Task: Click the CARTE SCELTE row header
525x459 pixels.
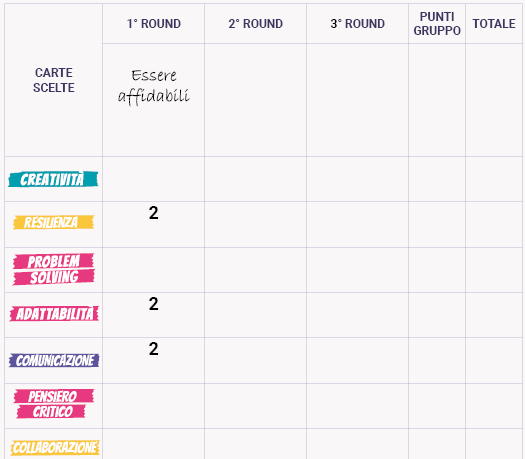Action: tap(54, 80)
